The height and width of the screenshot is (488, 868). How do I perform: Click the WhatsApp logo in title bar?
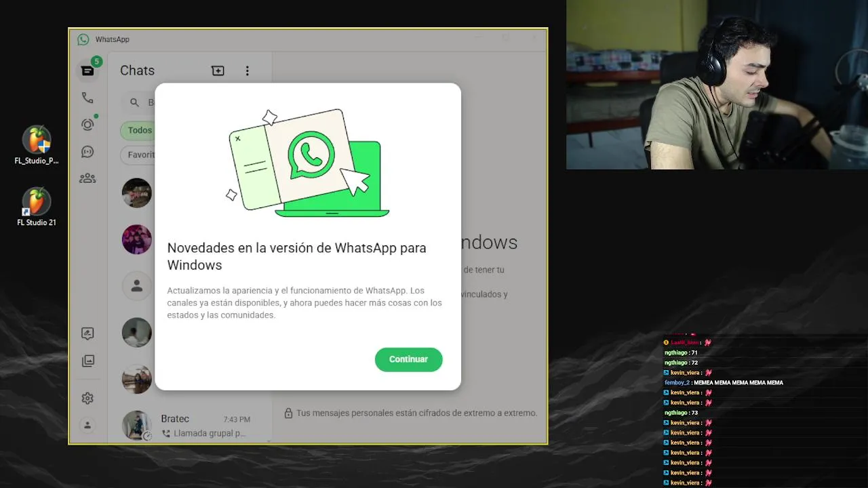(83, 39)
